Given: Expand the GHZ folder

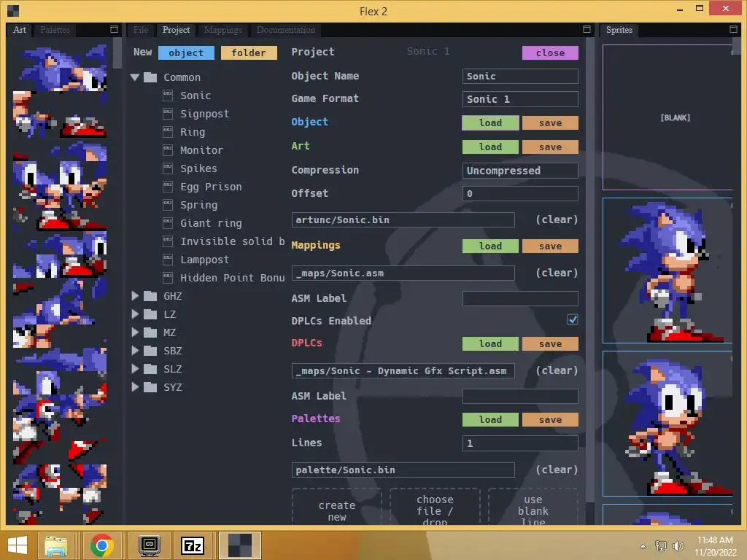Looking at the screenshot, I should click(x=135, y=296).
